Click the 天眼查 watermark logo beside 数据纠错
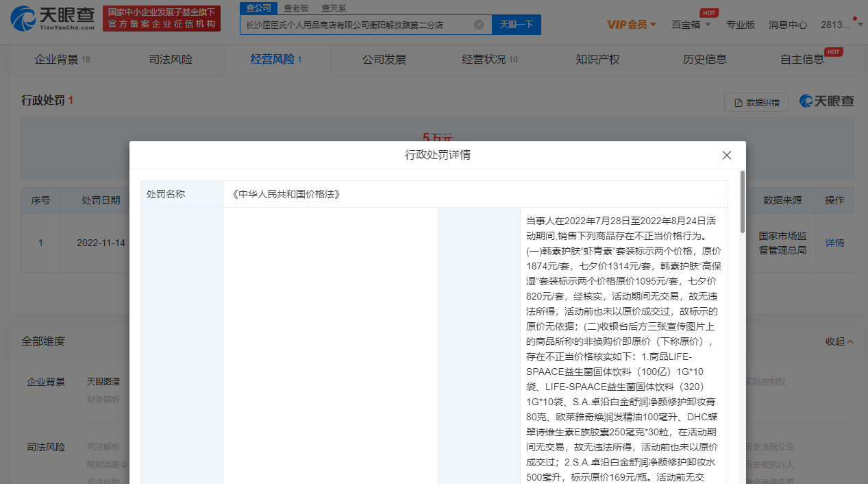Viewport: 868px width, 484px height. 827,101
